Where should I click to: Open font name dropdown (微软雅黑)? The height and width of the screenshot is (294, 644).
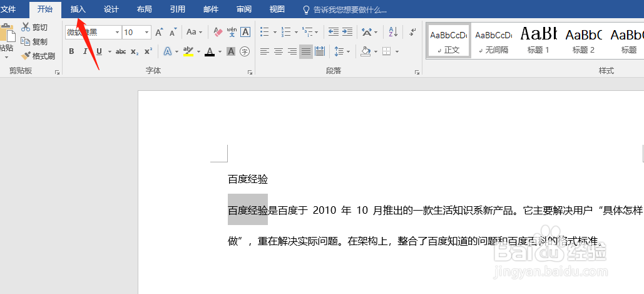(118, 32)
